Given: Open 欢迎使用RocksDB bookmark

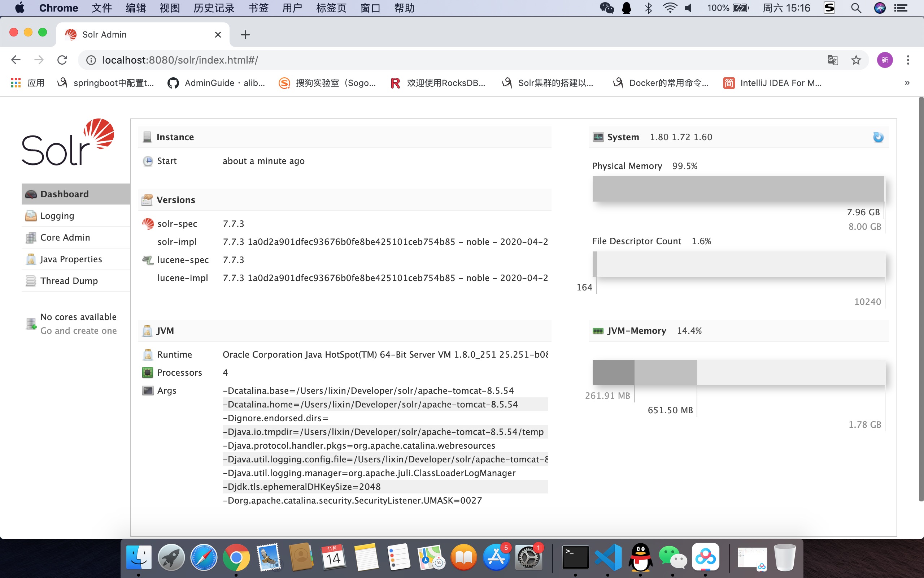Looking at the screenshot, I should [x=438, y=83].
